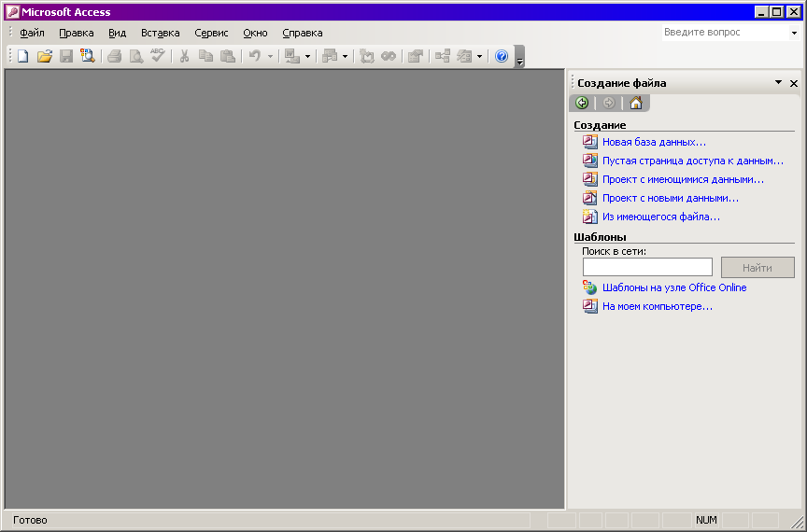The width and height of the screenshot is (807, 532).
Task: Click 'Шаблоны на узле Office Online' link
Action: point(674,287)
